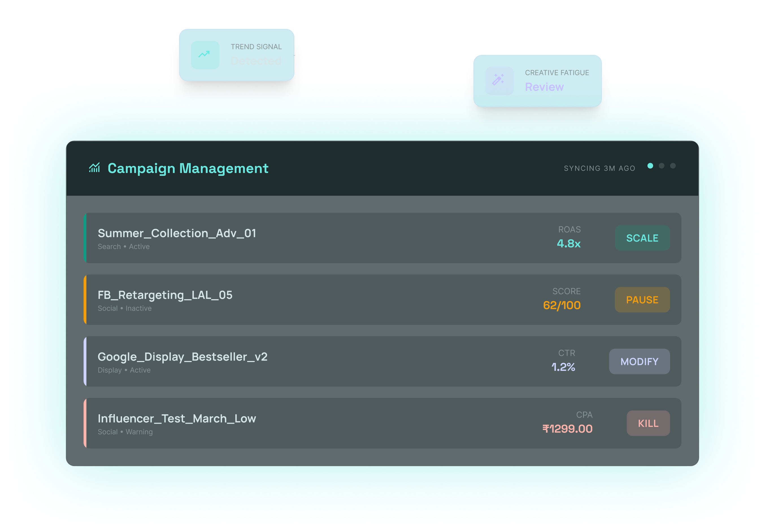765x532 pixels.
Task: Select the second pagination dot
Action: point(661,166)
